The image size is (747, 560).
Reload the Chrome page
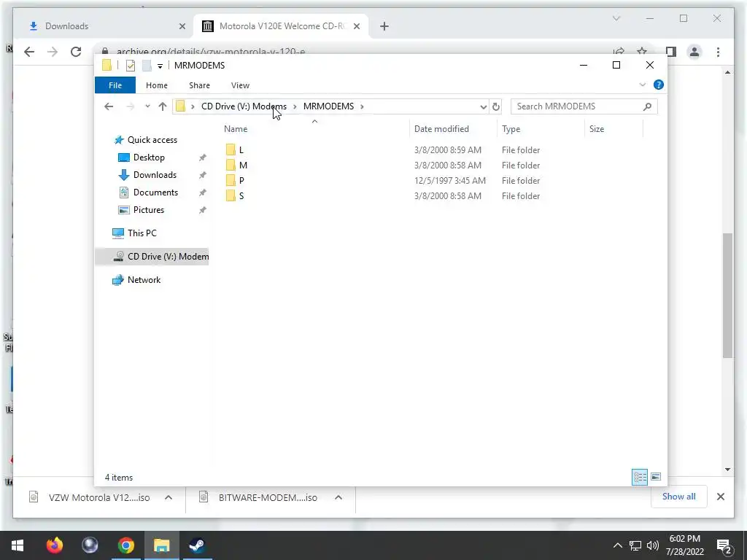pyautogui.click(x=76, y=52)
